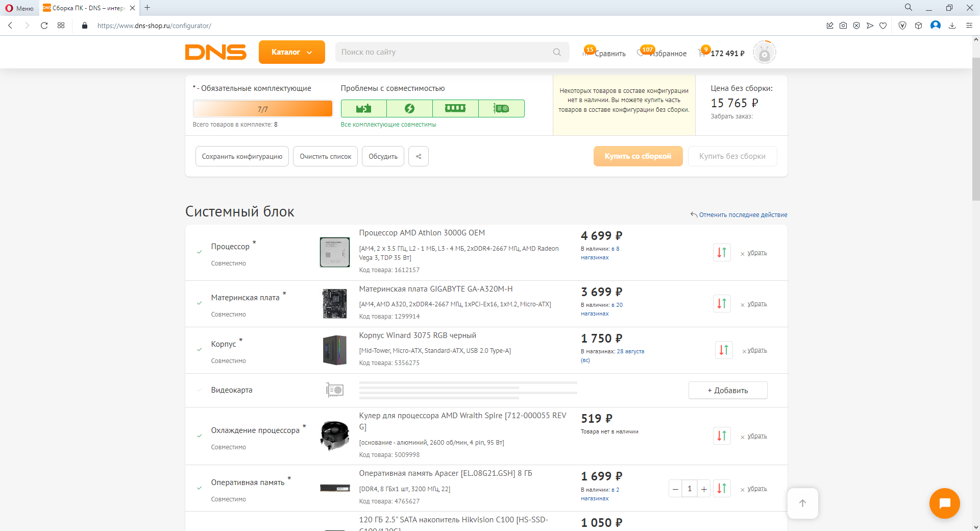980x531 pixels.
Task: Click the power compatibility lightning icon
Action: pyautogui.click(x=409, y=108)
